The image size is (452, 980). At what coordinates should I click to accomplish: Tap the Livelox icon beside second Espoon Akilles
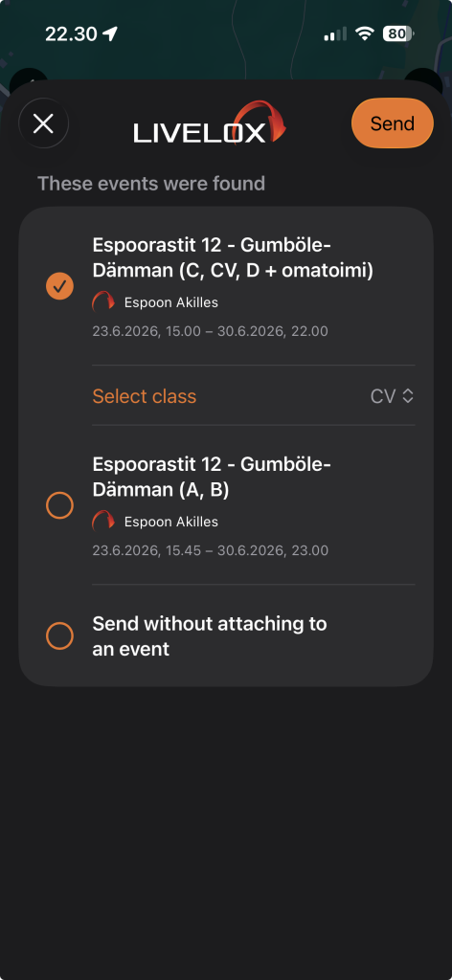point(103,522)
